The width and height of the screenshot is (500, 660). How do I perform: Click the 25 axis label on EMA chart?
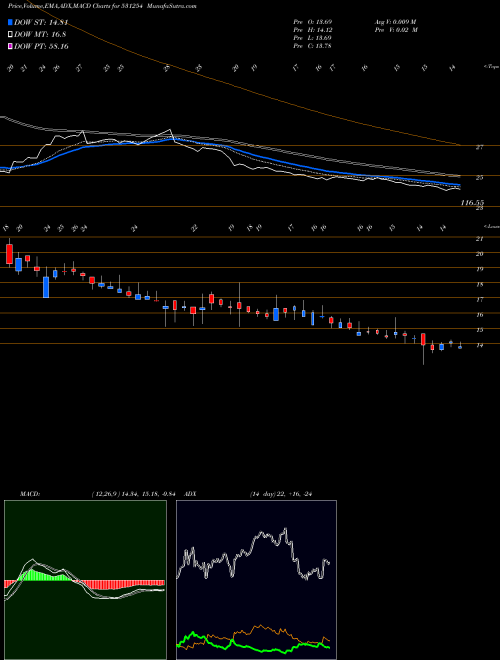479,178
